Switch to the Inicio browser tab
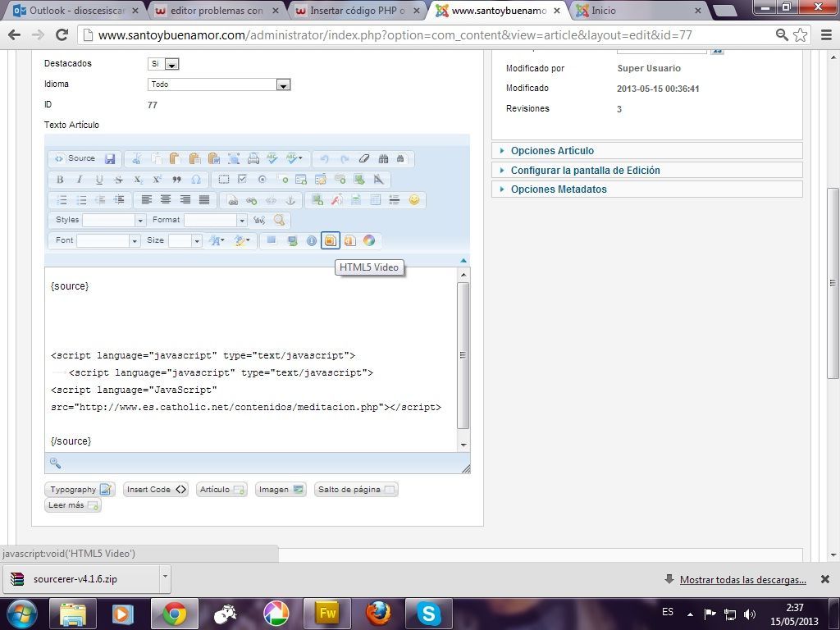Image resolution: width=840 pixels, height=630 pixels. 638,10
